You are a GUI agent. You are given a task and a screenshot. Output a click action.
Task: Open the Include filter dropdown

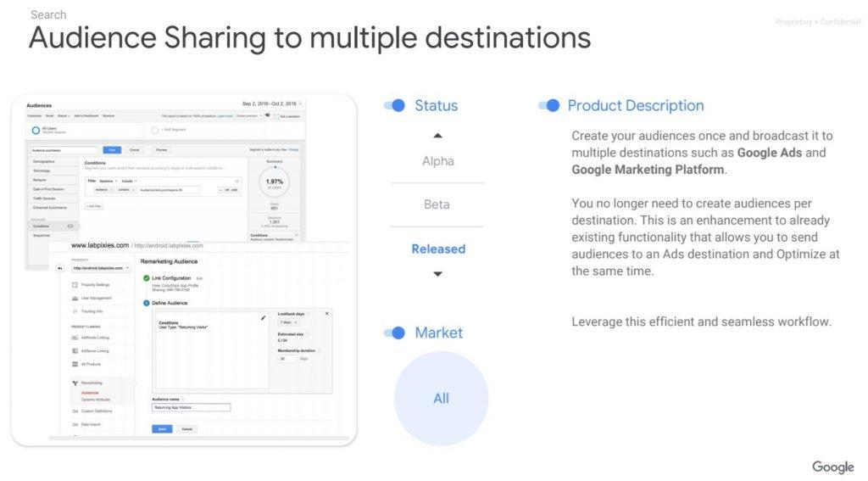point(129,182)
